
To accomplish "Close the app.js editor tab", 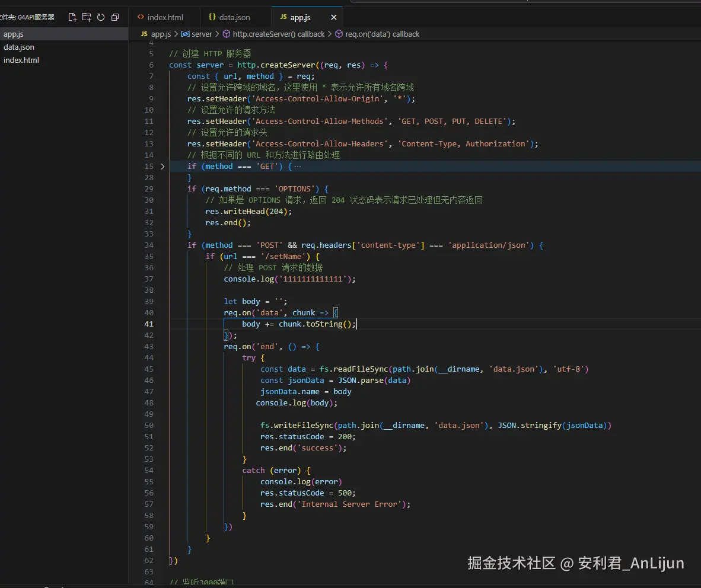I will tap(333, 17).
